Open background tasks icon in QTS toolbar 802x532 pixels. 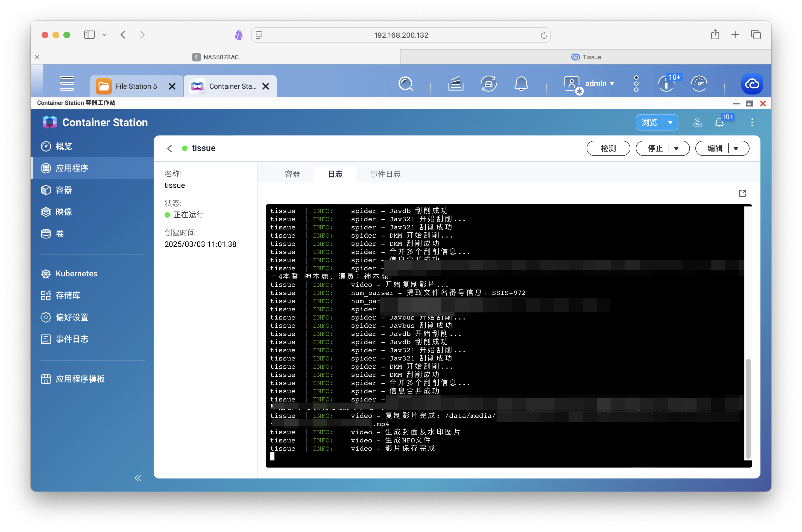coord(455,84)
